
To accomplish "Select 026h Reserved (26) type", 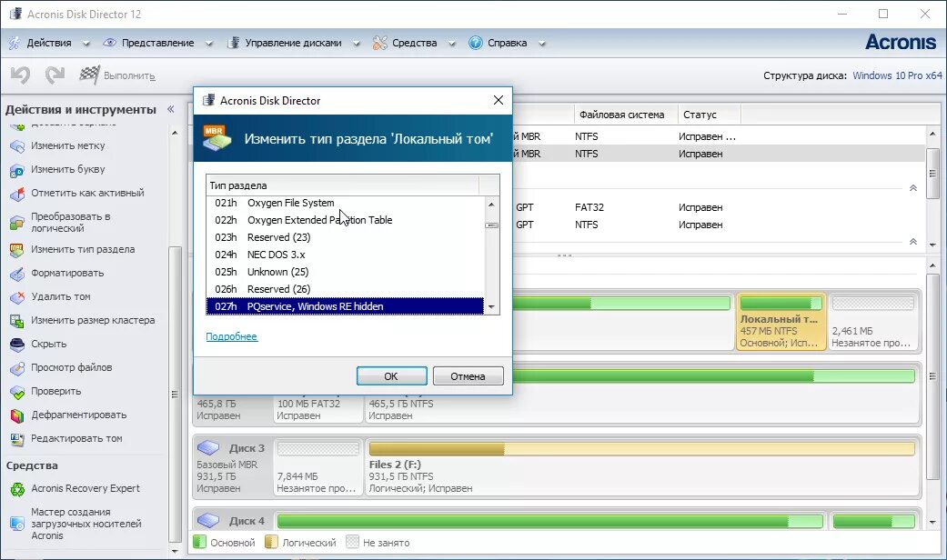I will click(345, 289).
